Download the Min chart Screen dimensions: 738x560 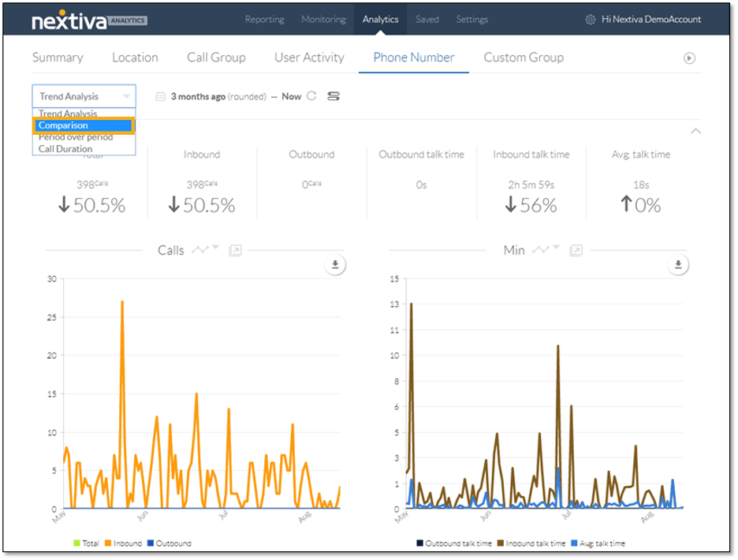[x=677, y=265]
